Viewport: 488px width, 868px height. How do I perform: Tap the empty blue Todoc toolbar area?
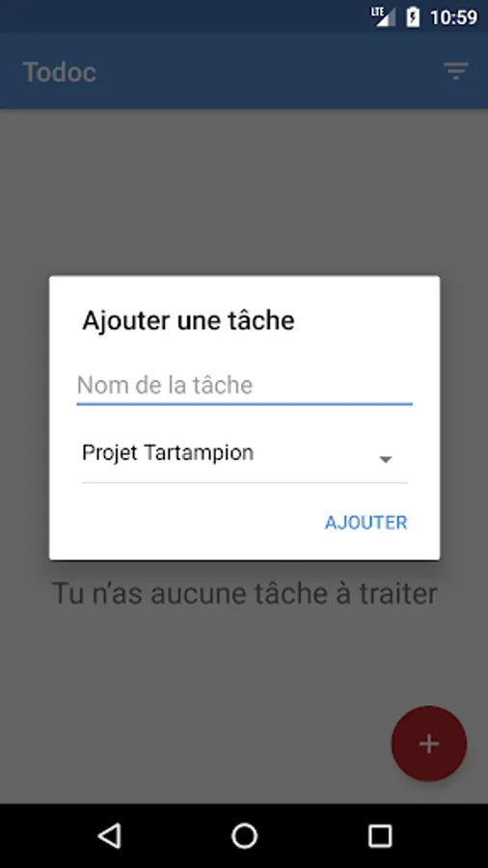pos(265,71)
